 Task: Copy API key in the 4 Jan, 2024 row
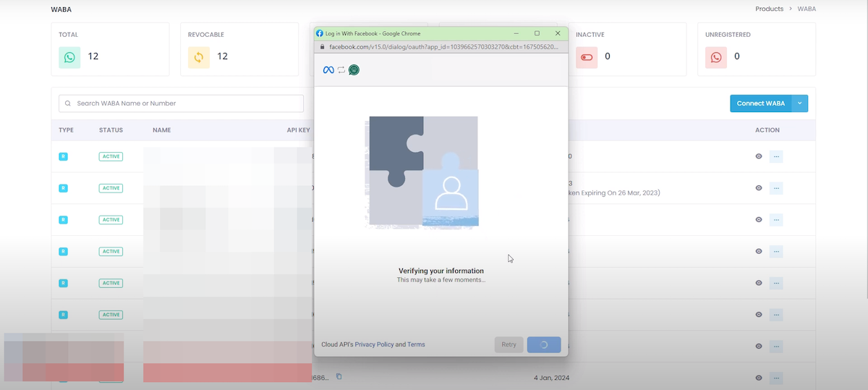pos(339,377)
